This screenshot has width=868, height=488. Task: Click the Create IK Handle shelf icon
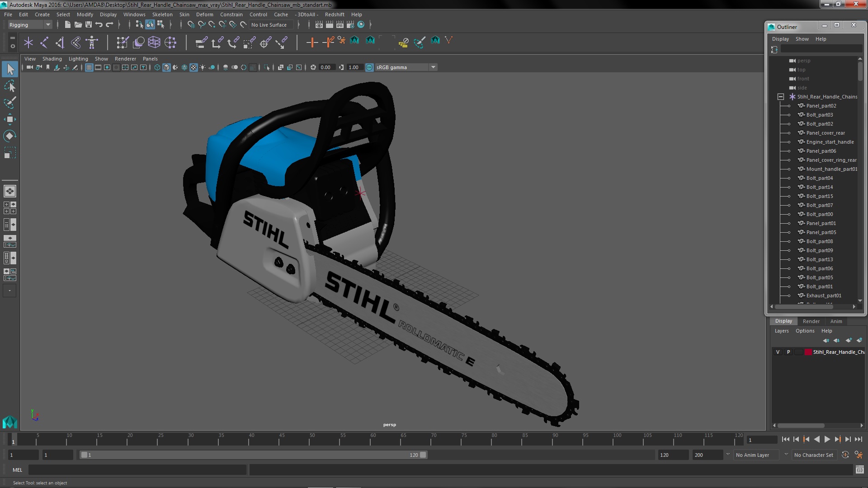[x=60, y=42]
